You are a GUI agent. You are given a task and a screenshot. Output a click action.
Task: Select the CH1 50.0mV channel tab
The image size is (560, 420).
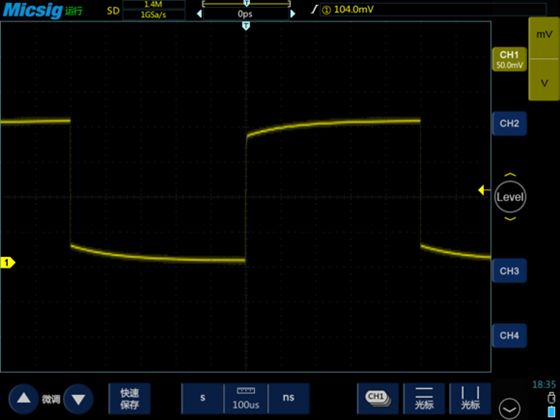[x=509, y=59]
